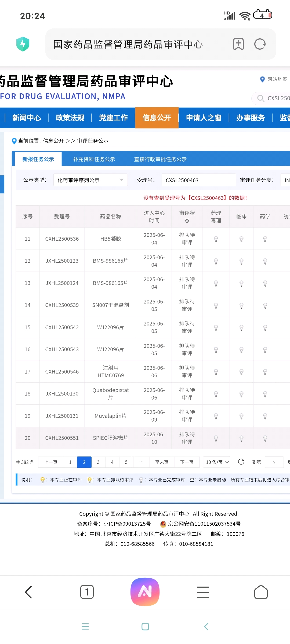The width and height of the screenshot is (290, 644).
Task: Select drug name SPIEC肠溶微片
Action: 111,438
